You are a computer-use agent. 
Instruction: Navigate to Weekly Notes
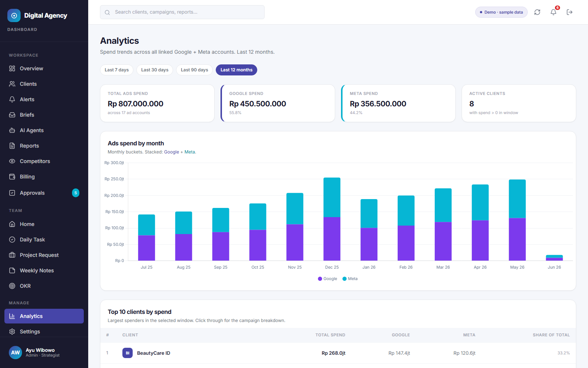coord(44,270)
